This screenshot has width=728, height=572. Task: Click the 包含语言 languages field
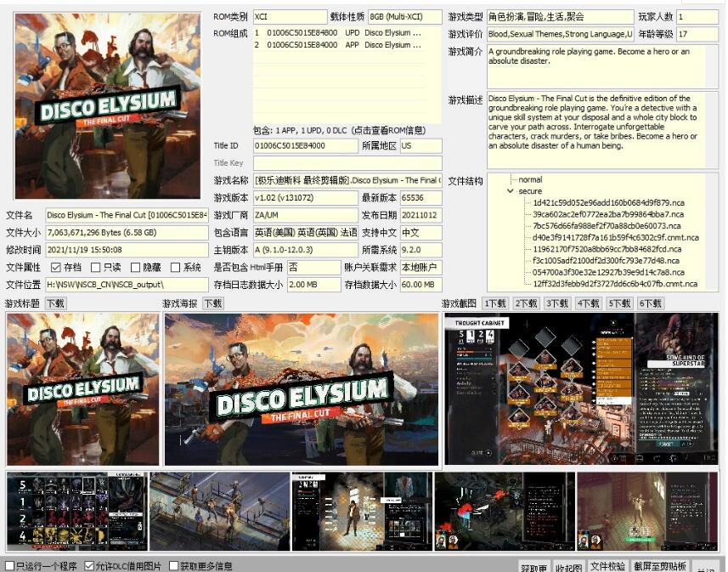pyautogui.click(x=306, y=232)
